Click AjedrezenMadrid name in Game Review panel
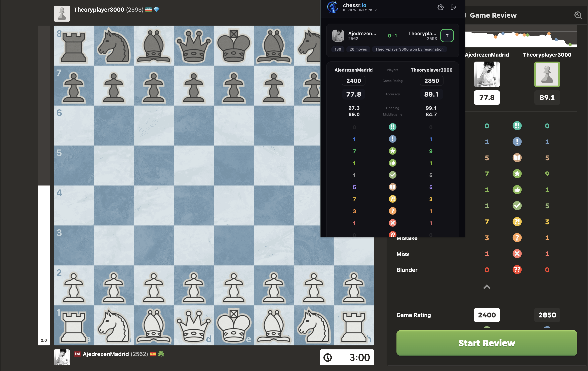 tap(487, 55)
